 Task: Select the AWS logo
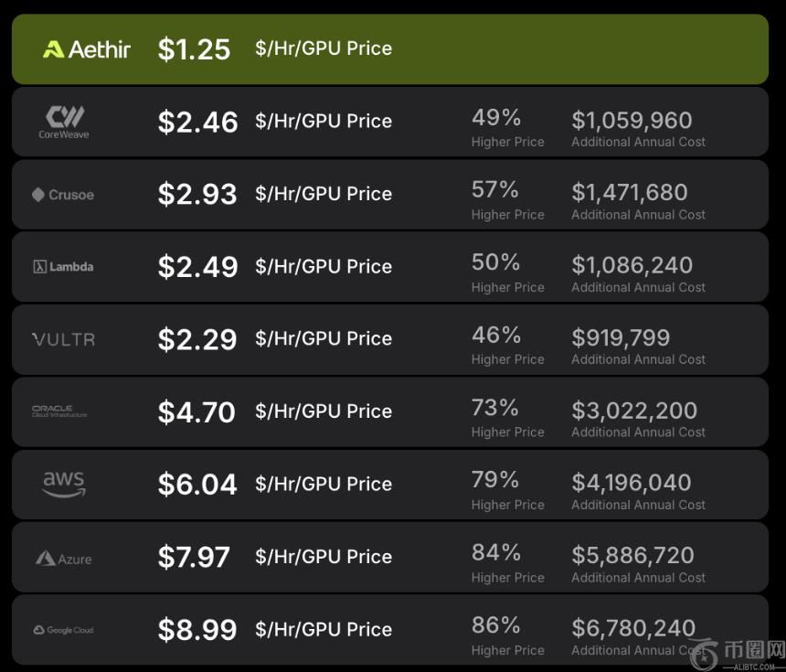click(x=64, y=484)
